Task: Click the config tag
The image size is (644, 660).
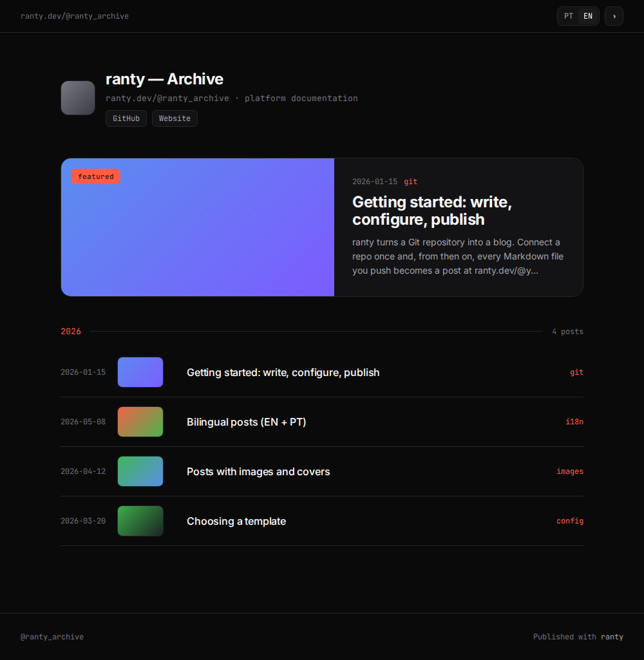Action: pos(570,521)
